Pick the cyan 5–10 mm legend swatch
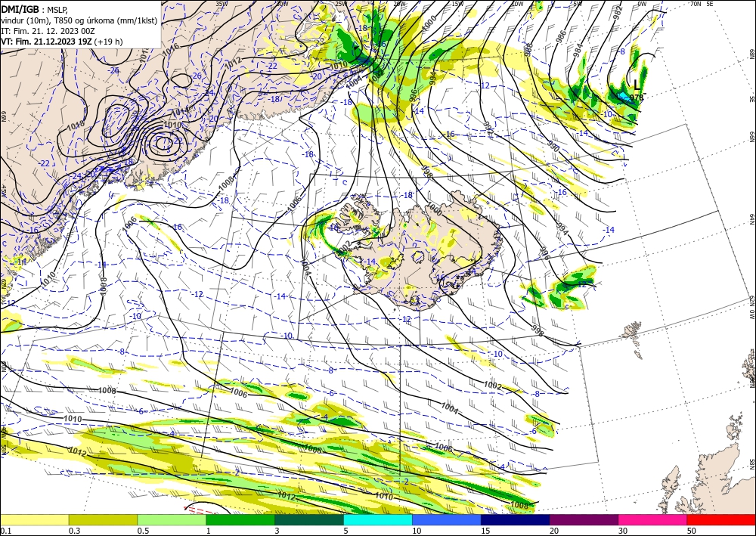The image size is (756, 536). click(x=378, y=519)
